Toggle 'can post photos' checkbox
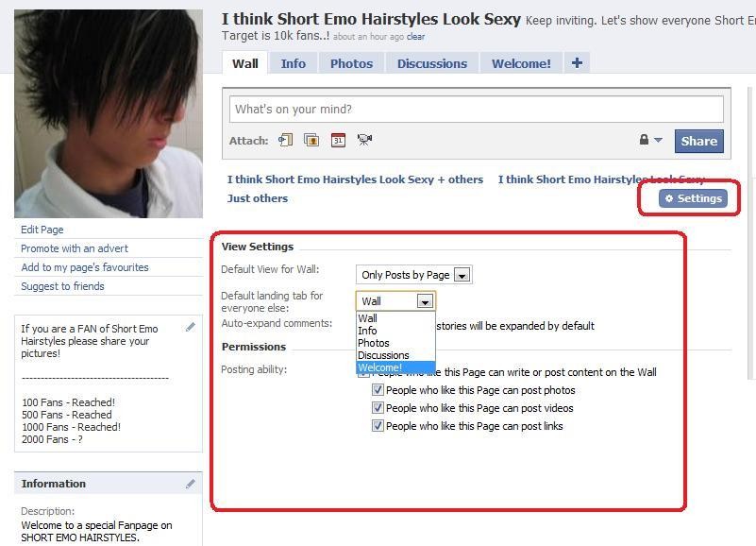Screen dimensions: 756x546 pos(378,390)
